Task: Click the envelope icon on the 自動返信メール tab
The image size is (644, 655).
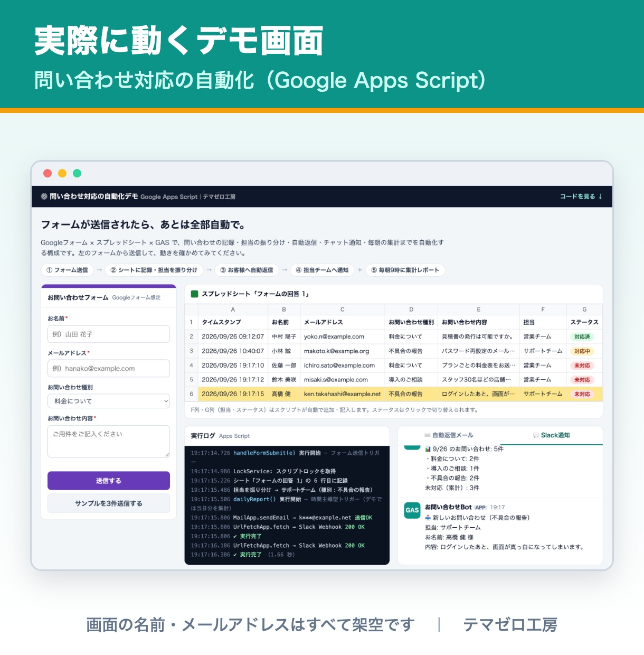Action: pyautogui.click(x=428, y=435)
